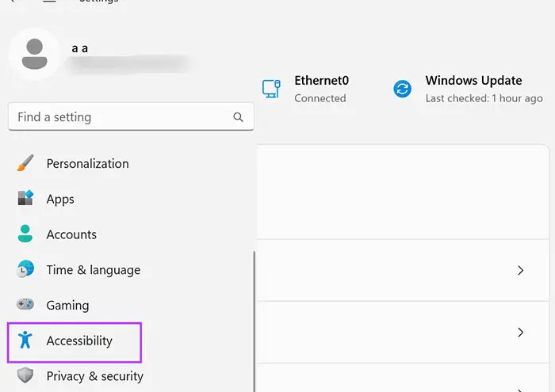Click the "a a" account name

pos(79,48)
